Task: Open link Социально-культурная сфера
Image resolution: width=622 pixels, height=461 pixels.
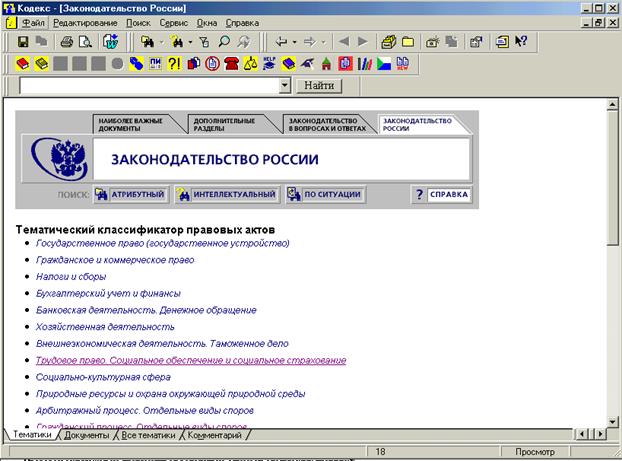Action: [103, 377]
